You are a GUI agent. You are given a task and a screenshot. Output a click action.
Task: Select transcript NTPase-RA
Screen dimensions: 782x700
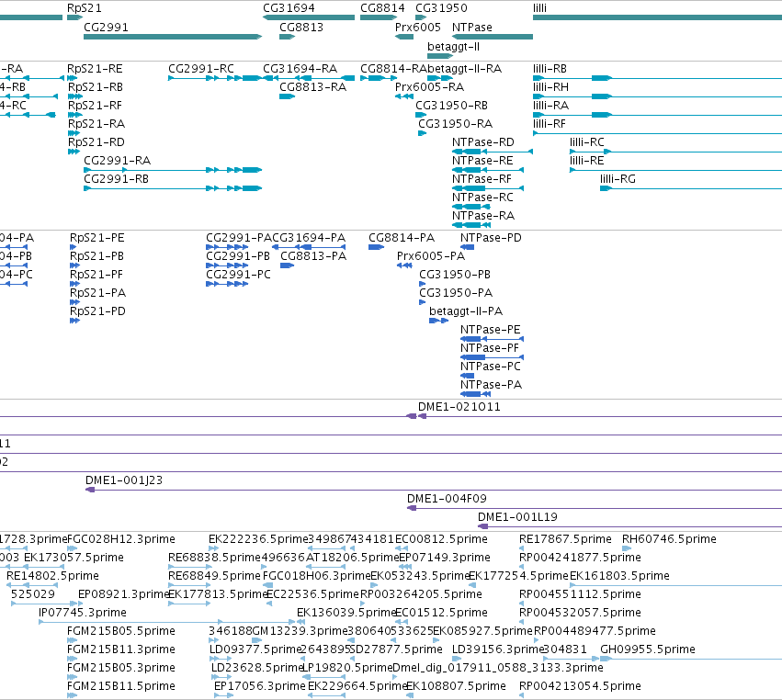coord(483,216)
